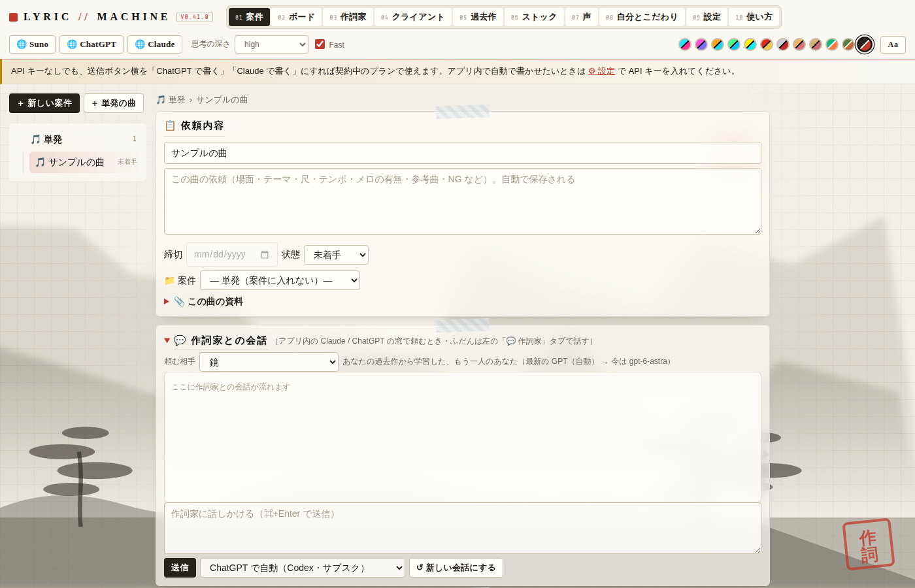
Task: Click the Aa font size button
Action: tap(893, 44)
